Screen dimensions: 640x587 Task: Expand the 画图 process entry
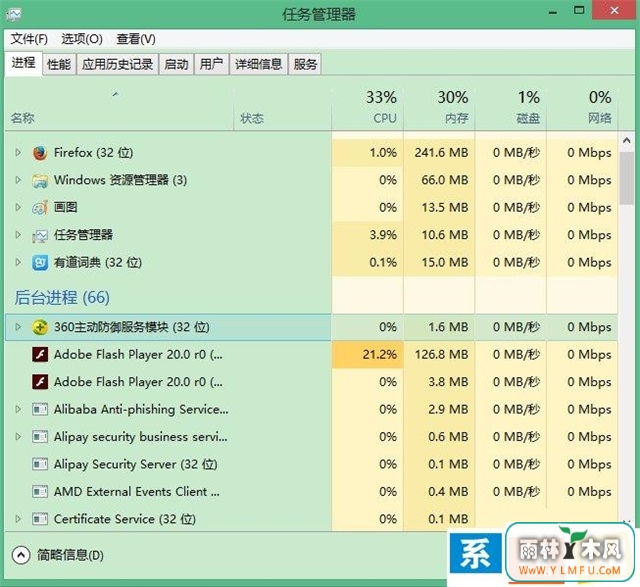click(x=18, y=207)
